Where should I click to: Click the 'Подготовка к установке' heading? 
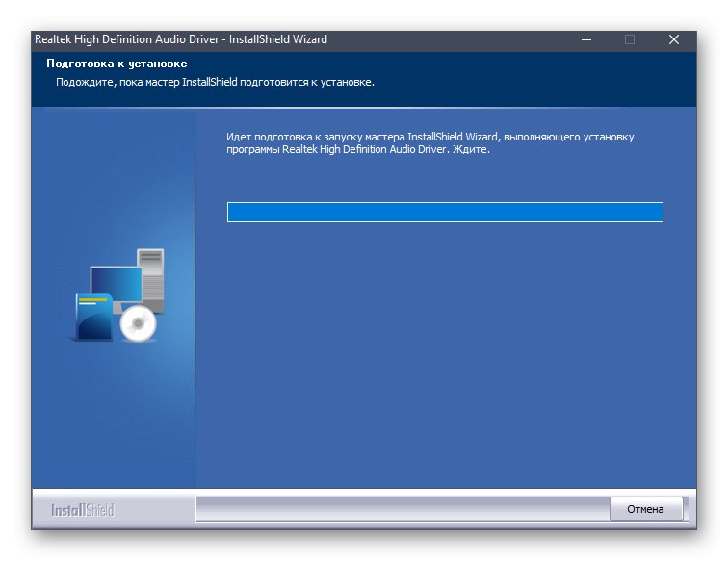[117, 64]
